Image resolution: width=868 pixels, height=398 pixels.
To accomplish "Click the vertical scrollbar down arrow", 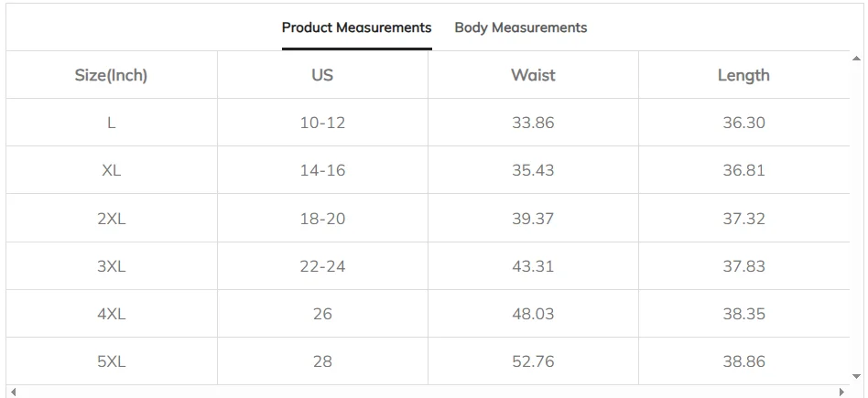I will pos(856,377).
